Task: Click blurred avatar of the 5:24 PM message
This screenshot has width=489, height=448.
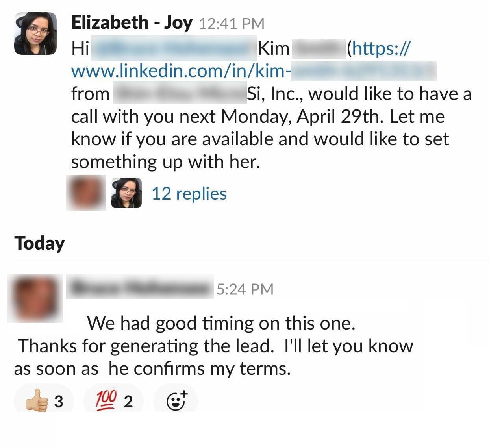Action: click(x=35, y=298)
